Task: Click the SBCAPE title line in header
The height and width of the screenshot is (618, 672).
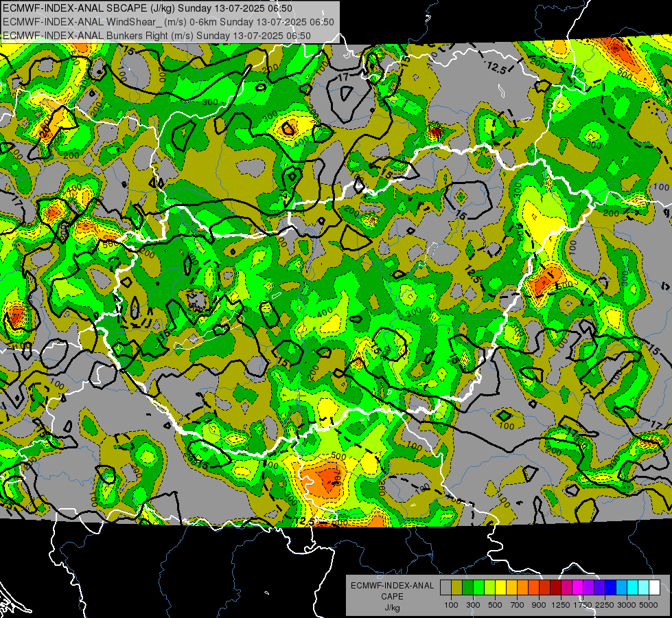Action: pos(148,8)
